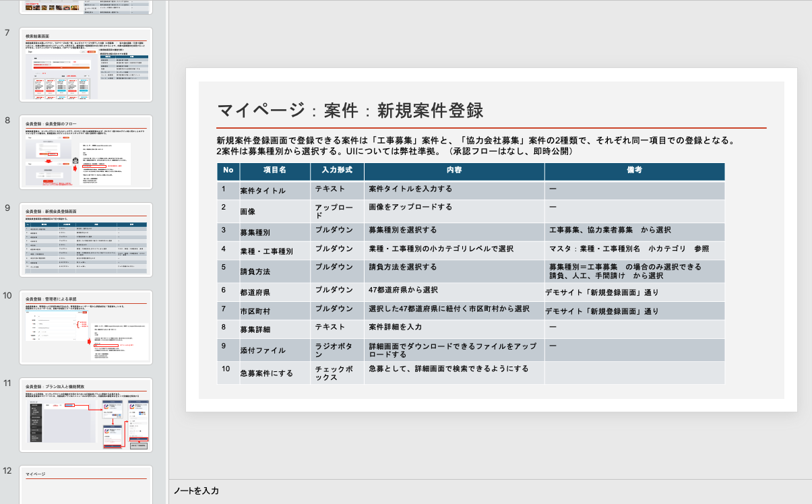Click the slide title マイページ：案件：新規案件登録
The width and height of the screenshot is (812, 504).
(x=350, y=111)
